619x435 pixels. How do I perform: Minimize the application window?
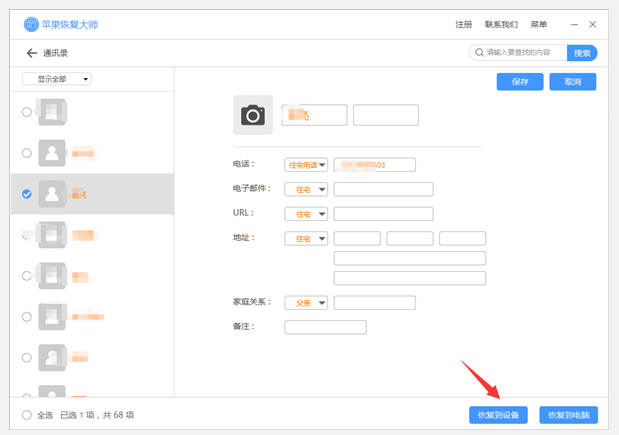[574, 24]
